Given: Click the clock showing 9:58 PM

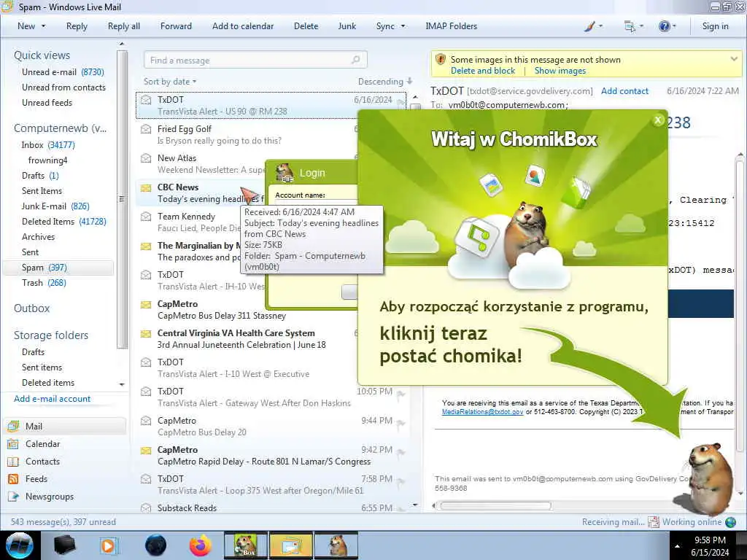Looking at the screenshot, I should click(710, 540).
